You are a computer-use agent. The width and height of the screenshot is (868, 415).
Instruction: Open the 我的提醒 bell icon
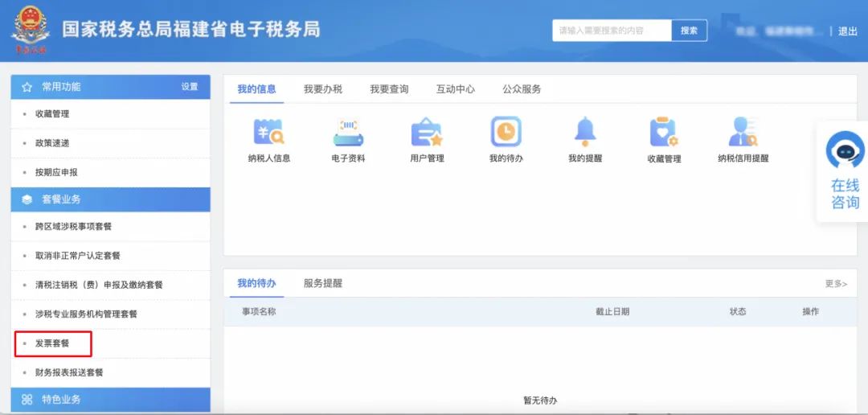pos(585,132)
